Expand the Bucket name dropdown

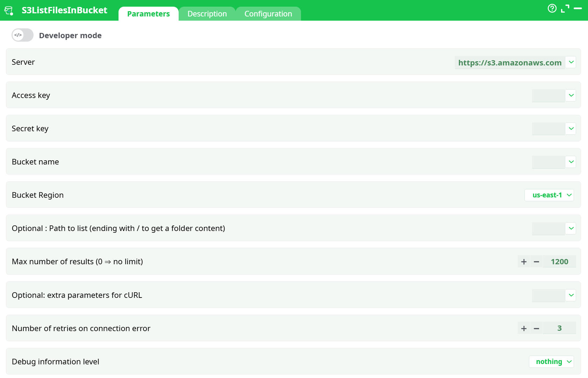coord(571,162)
